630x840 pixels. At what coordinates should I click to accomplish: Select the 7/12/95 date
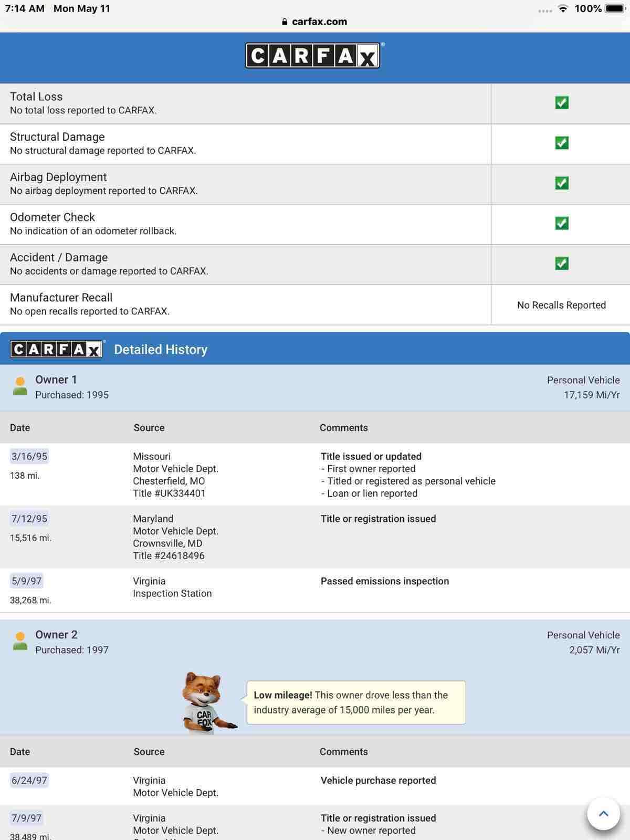pos(29,519)
